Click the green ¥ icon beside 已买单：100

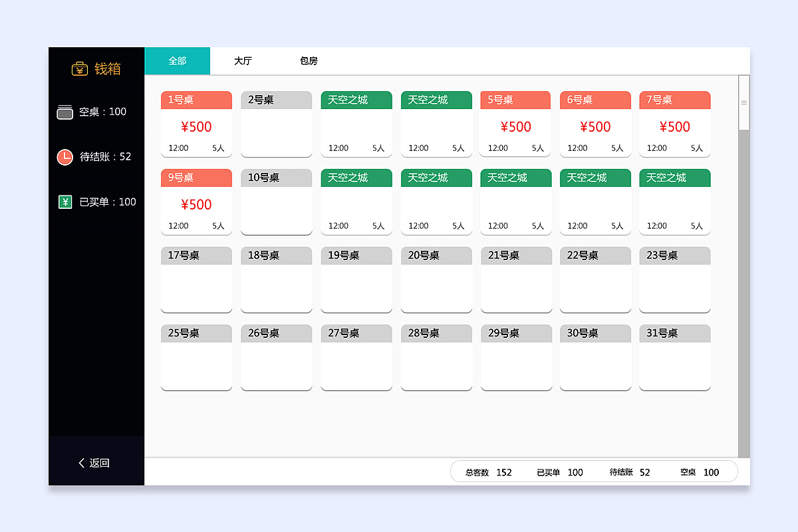[x=65, y=201]
